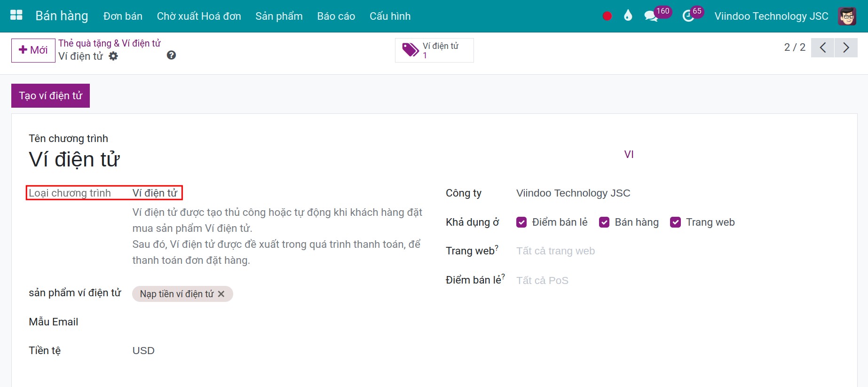Open the activities clock icon

coord(688,16)
